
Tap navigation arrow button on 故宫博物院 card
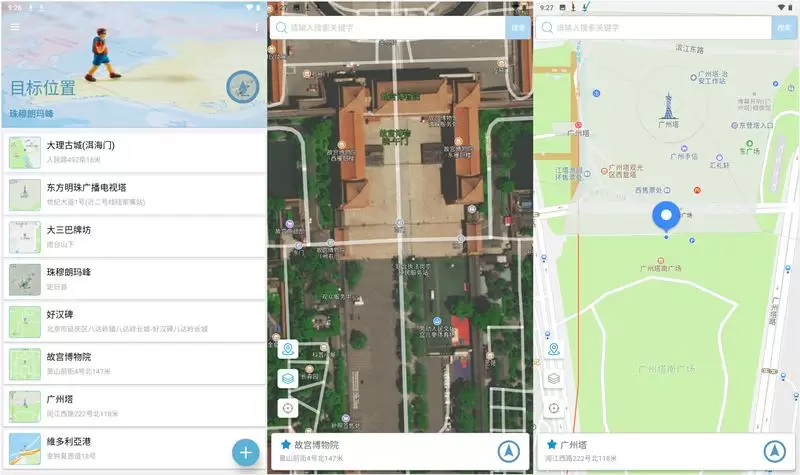click(509, 451)
